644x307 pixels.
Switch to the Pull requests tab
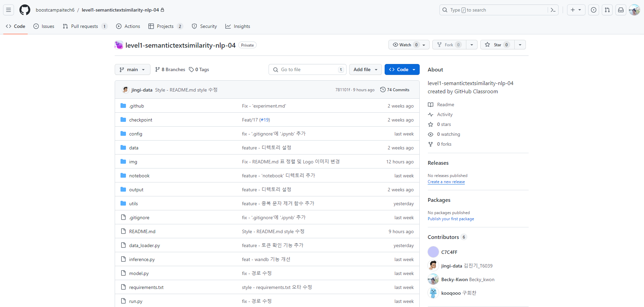pyautogui.click(x=85, y=26)
